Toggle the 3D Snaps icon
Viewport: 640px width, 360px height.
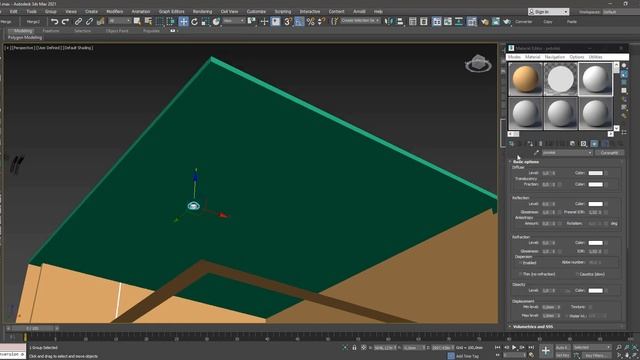[x=288, y=22]
